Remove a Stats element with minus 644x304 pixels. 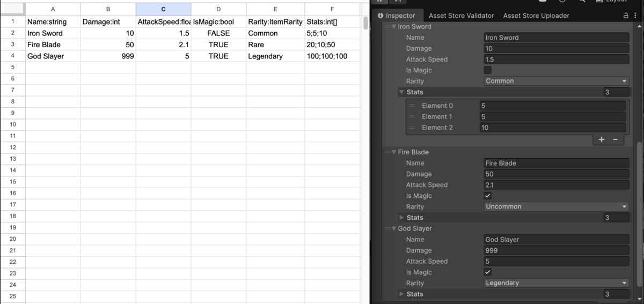(615, 139)
